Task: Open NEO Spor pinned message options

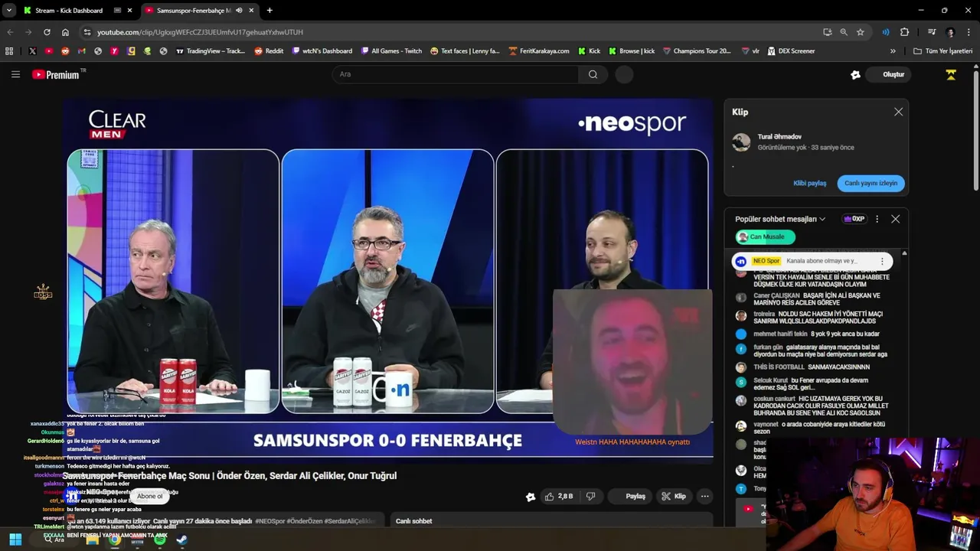Action: pyautogui.click(x=882, y=261)
